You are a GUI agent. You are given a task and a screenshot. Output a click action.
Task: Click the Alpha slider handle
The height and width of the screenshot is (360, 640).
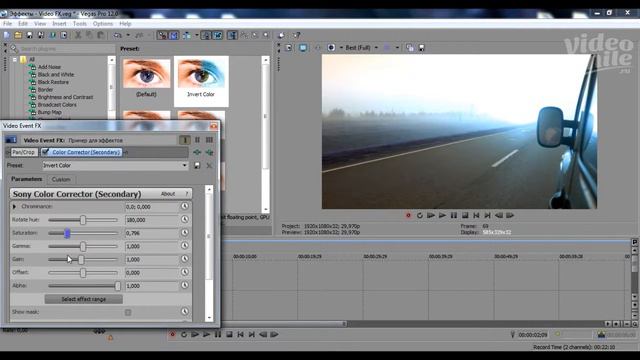[118, 286]
